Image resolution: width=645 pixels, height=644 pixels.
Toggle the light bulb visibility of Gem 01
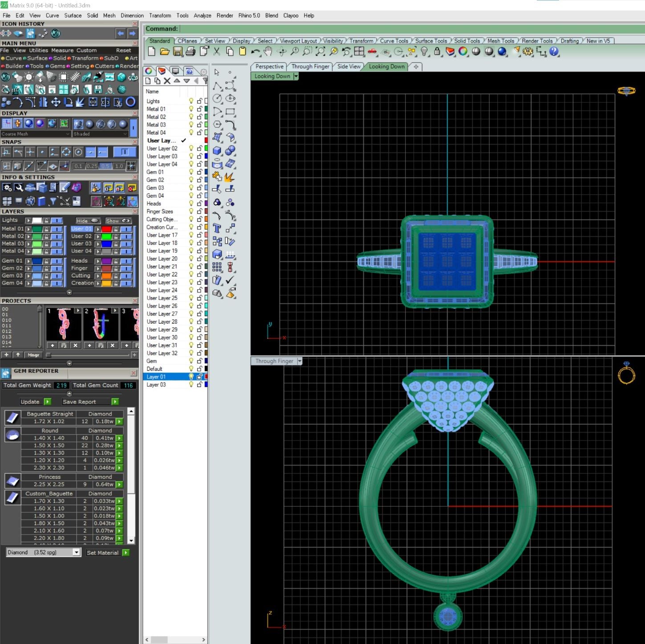point(191,172)
